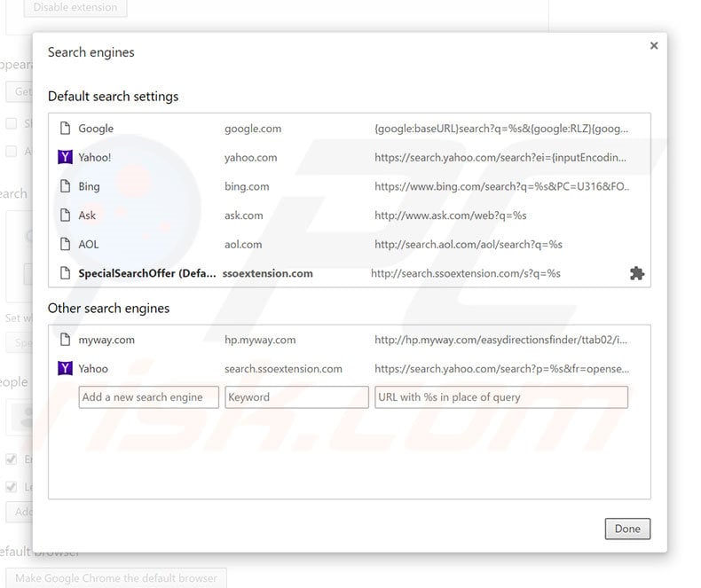This screenshot has height=588, width=701.
Task: Click Make Google Chrome the default browser in settings page
Action: click(115, 578)
